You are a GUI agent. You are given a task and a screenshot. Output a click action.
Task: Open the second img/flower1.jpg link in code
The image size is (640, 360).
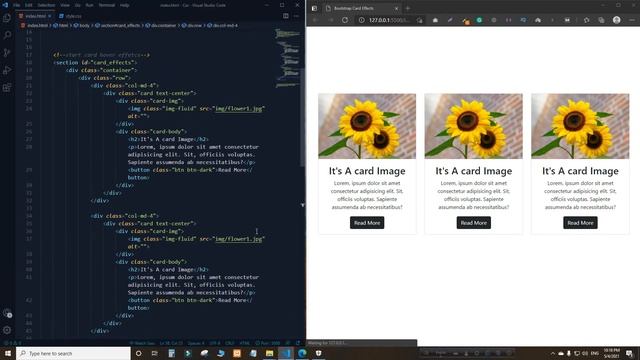click(x=238, y=239)
